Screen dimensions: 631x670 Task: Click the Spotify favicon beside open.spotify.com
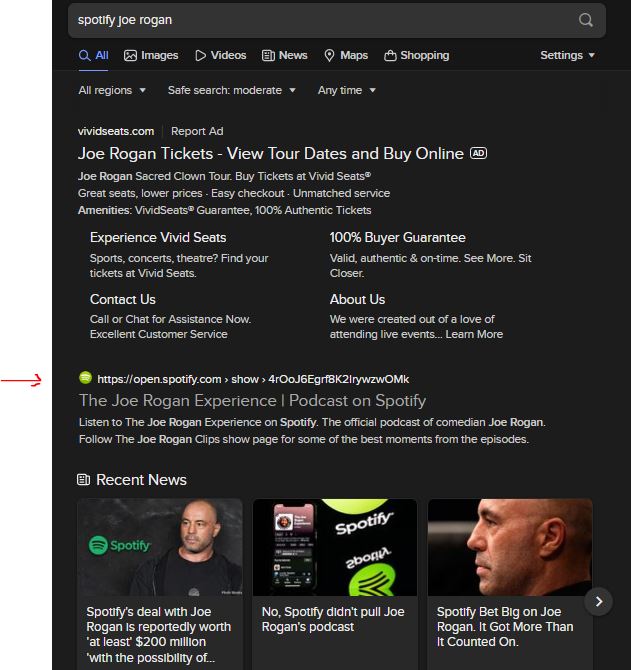85,378
